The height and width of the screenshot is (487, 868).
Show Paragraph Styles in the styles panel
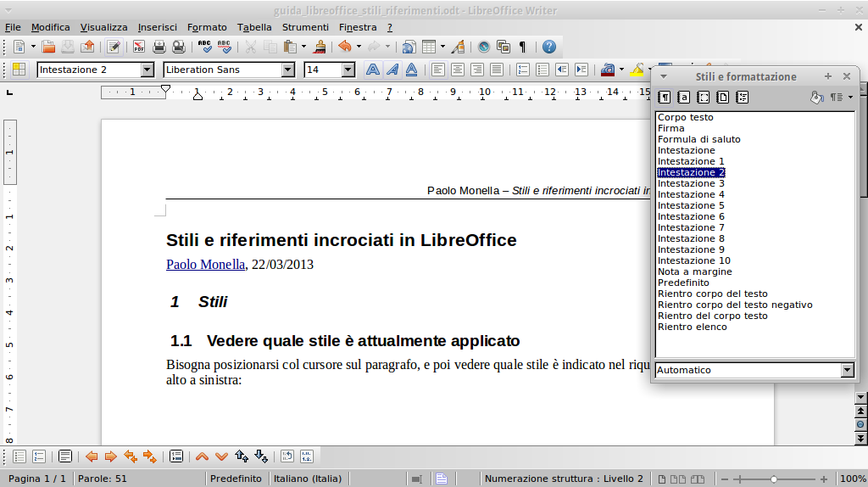(x=665, y=98)
